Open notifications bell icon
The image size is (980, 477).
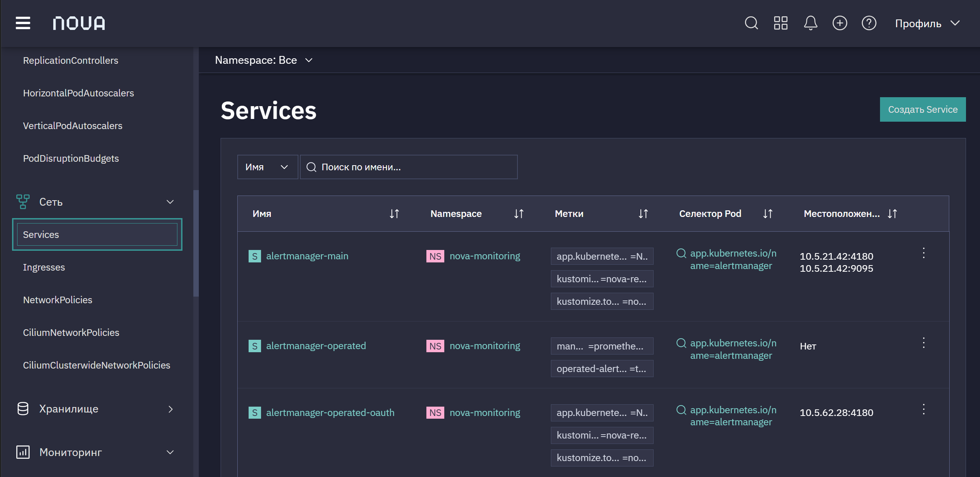[x=810, y=23]
